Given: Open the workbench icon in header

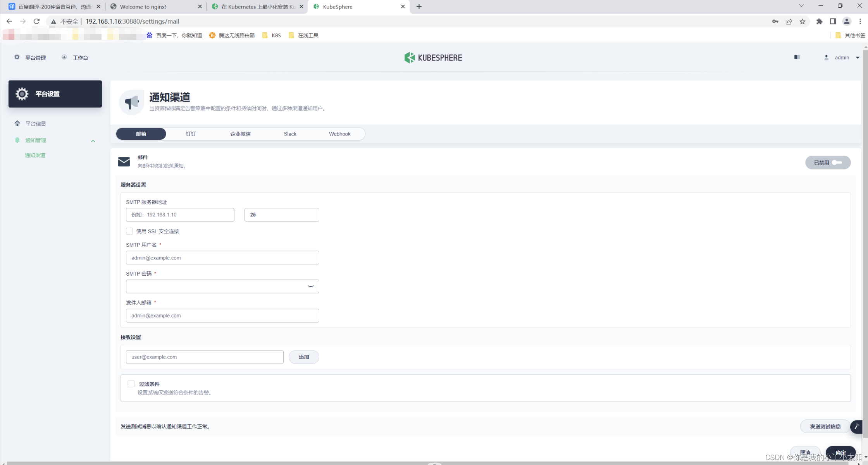Looking at the screenshot, I should pyautogui.click(x=64, y=57).
